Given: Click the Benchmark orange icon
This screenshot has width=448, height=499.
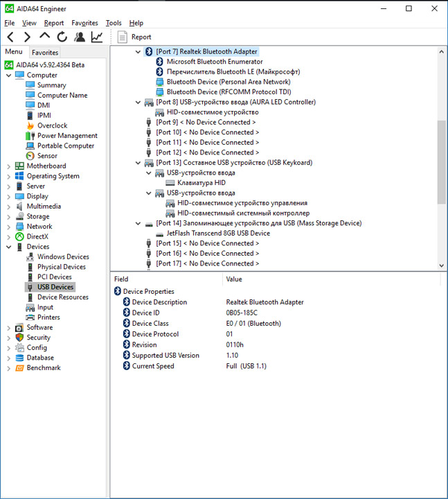Looking at the screenshot, I should point(19,367).
